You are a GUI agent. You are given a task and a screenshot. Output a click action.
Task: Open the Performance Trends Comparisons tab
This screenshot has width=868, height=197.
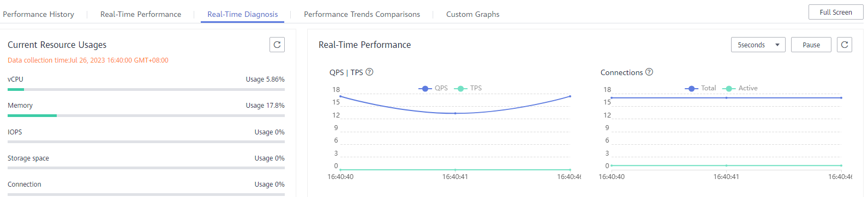coord(362,14)
